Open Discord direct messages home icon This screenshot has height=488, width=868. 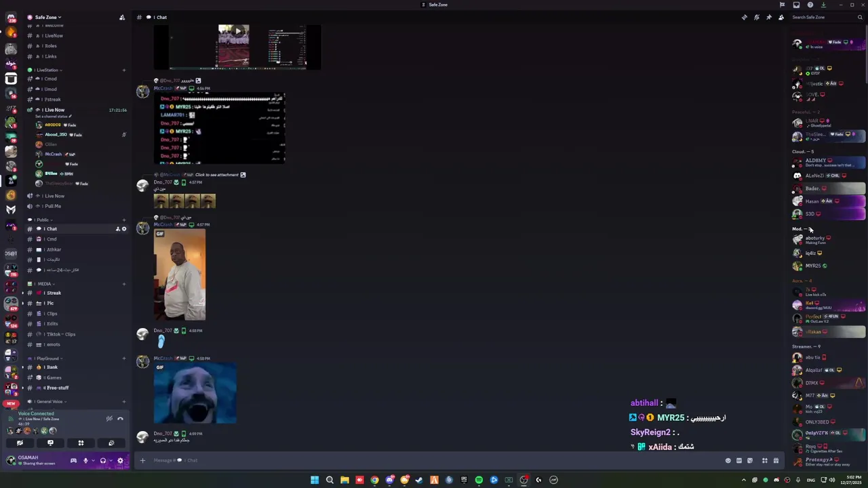point(11,18)
